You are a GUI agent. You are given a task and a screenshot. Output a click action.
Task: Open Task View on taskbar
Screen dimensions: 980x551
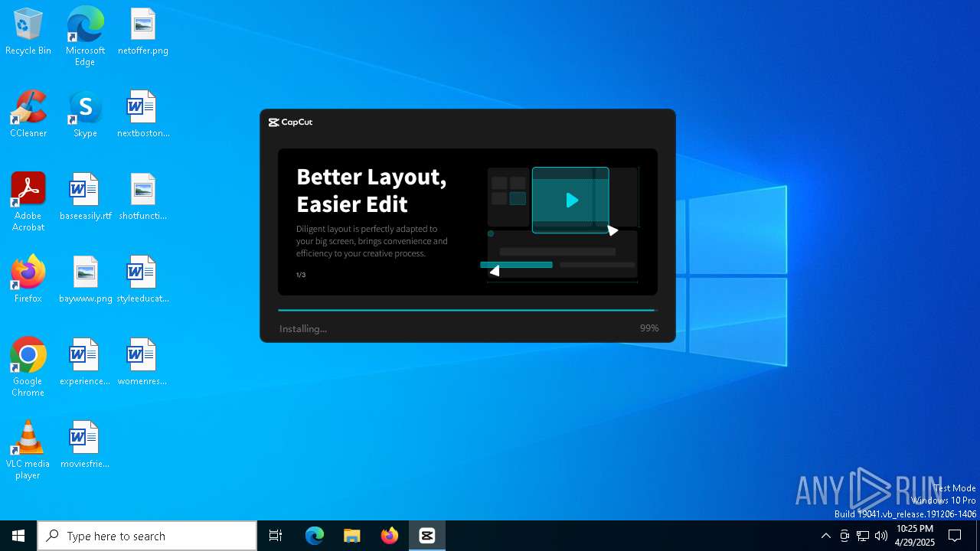point(276,536)
